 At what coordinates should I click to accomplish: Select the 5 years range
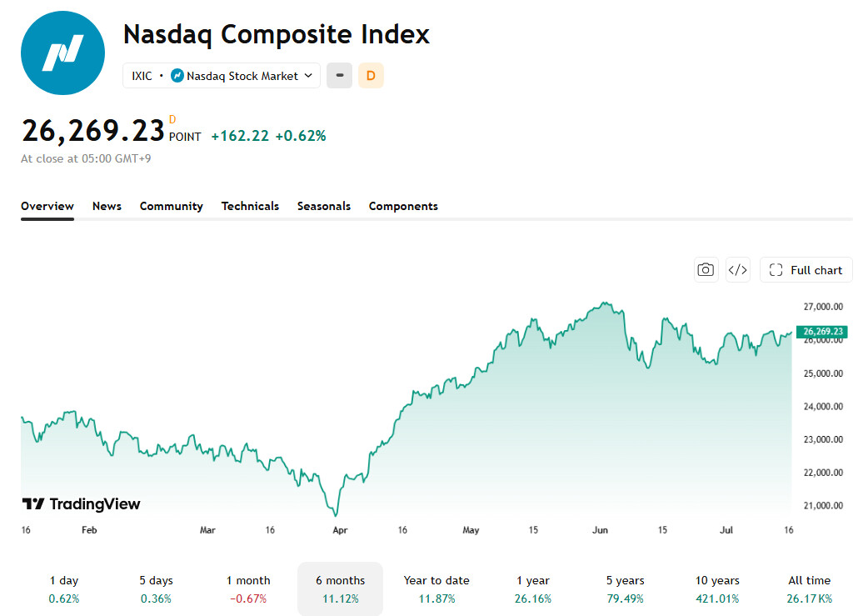pos(625,588)
